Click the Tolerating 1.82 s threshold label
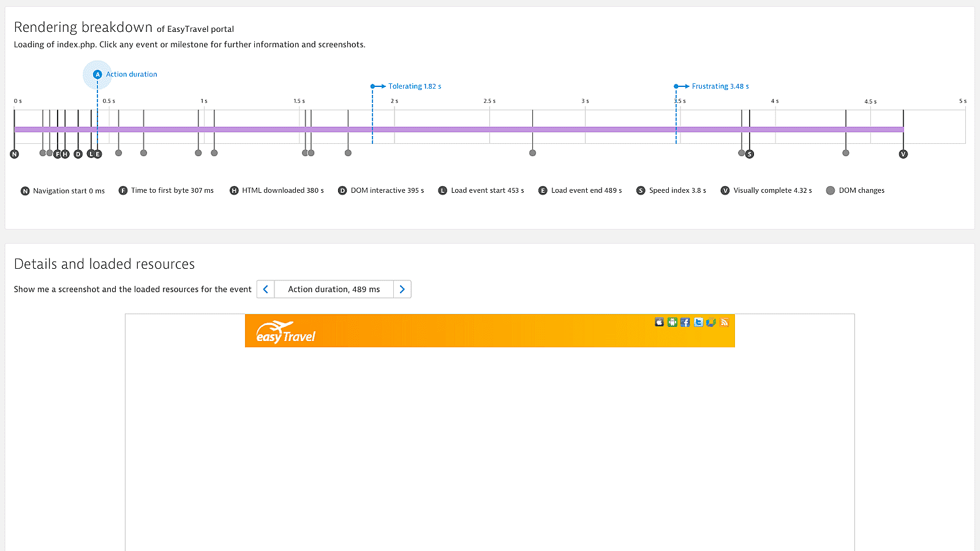980x551 pixels. [x=413, y=86]
